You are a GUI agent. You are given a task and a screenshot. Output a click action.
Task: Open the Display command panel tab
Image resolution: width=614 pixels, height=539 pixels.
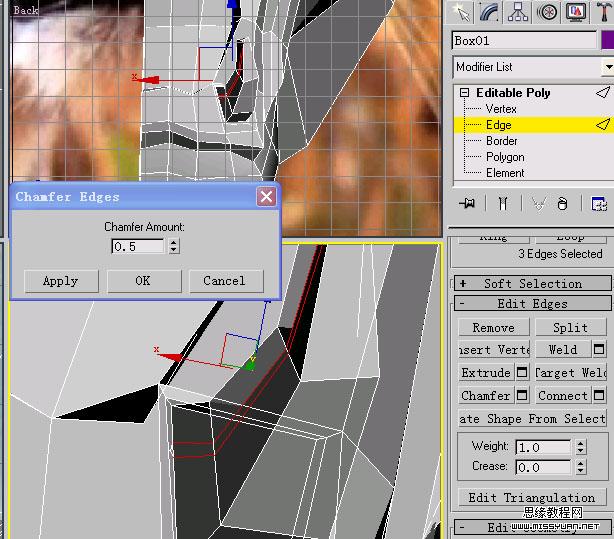coord(576,12)
